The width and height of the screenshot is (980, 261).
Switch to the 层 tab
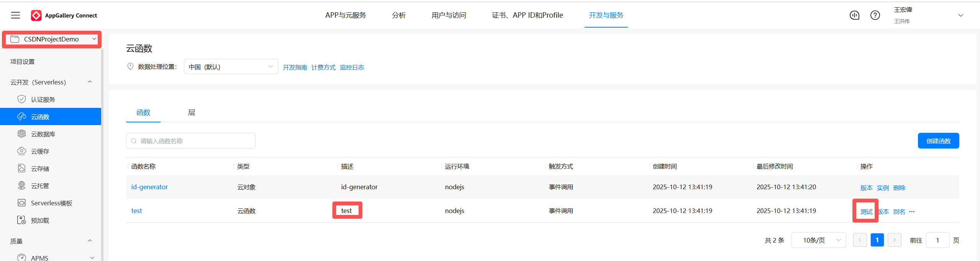coord(192,112)
